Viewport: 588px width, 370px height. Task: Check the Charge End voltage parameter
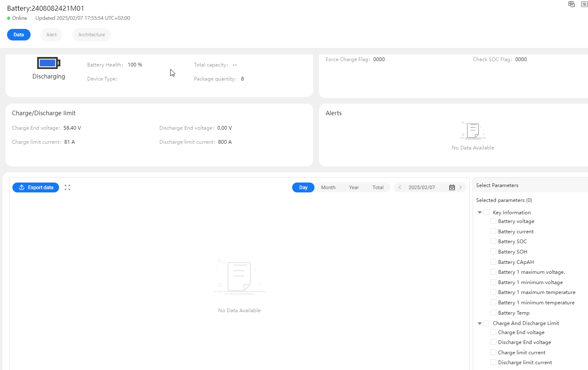[493, 332]
